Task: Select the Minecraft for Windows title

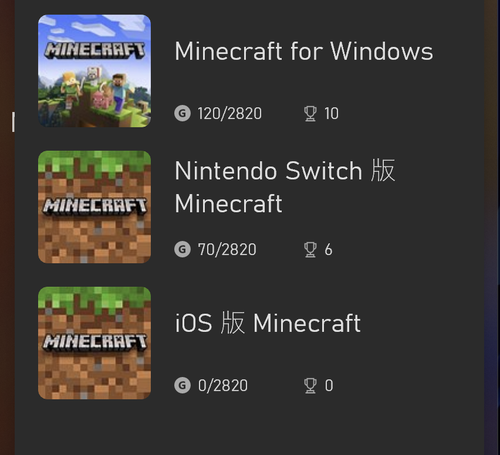Action: pos(304,52)
